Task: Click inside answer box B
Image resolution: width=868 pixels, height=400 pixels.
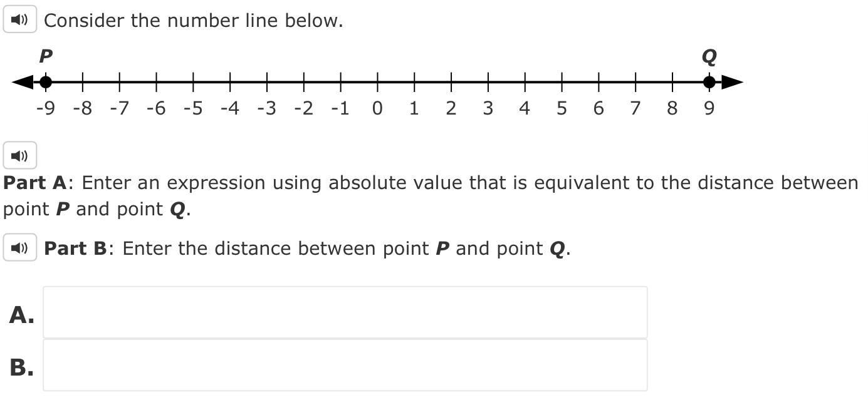Action: tap(345, 365)
